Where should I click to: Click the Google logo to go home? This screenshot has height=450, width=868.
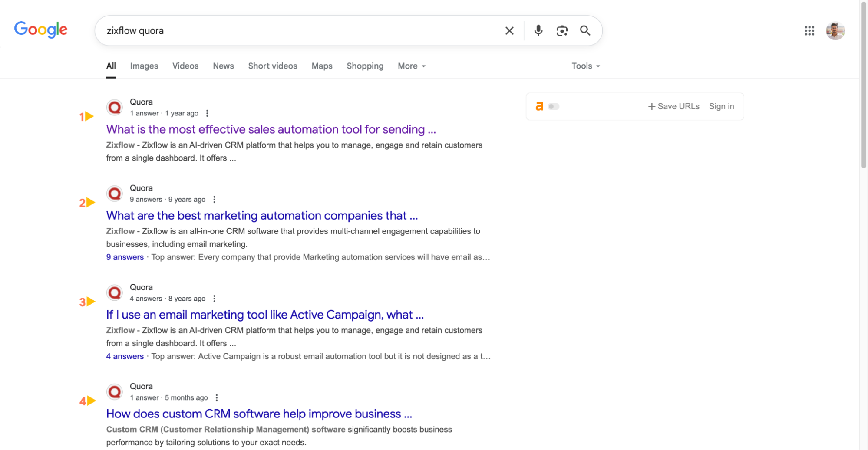coord(40,30)
